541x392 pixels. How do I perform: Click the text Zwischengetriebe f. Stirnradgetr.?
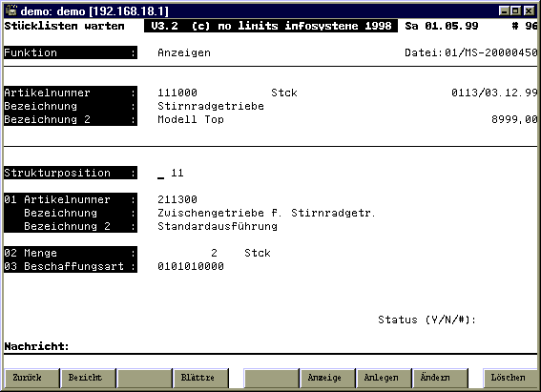(266, 213)
